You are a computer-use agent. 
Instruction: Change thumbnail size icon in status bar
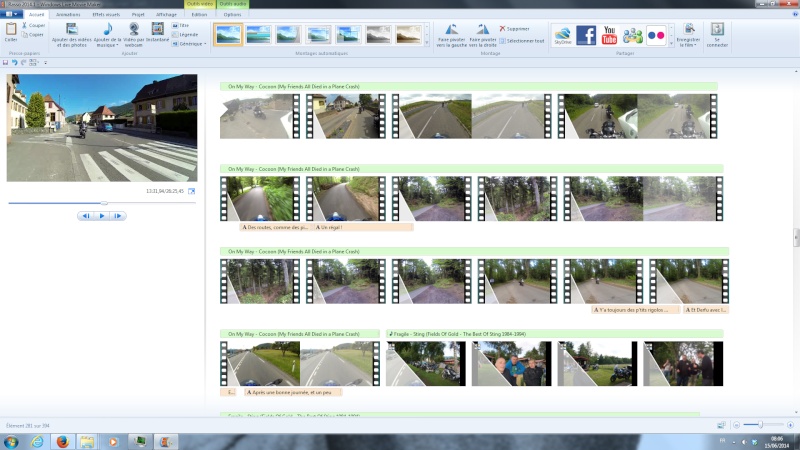coord(721,424)
